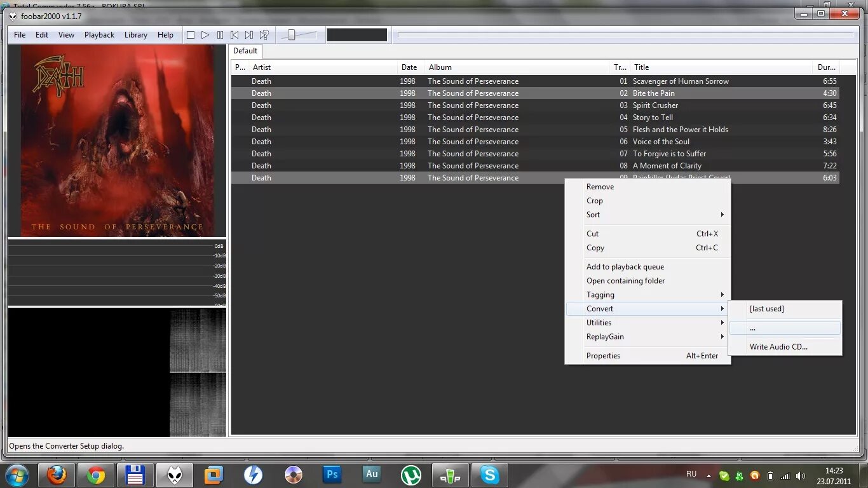Screen dimensions: 868x488
Task: Open Firefox from the taskbar
Action: tap(57, 475)
